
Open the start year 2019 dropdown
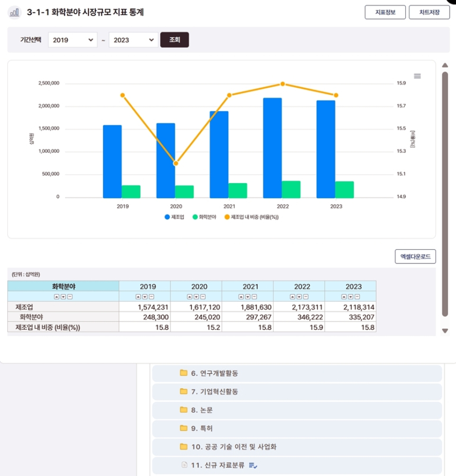[72, 40]
